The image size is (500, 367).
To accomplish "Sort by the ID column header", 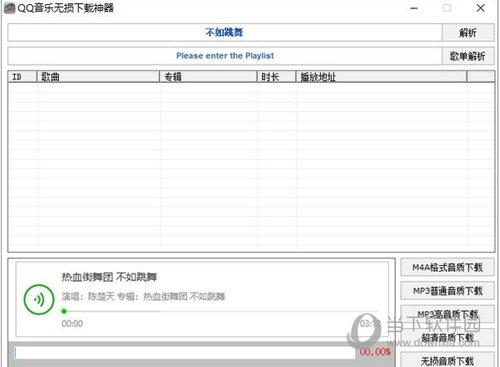I will tap(22, 77).
